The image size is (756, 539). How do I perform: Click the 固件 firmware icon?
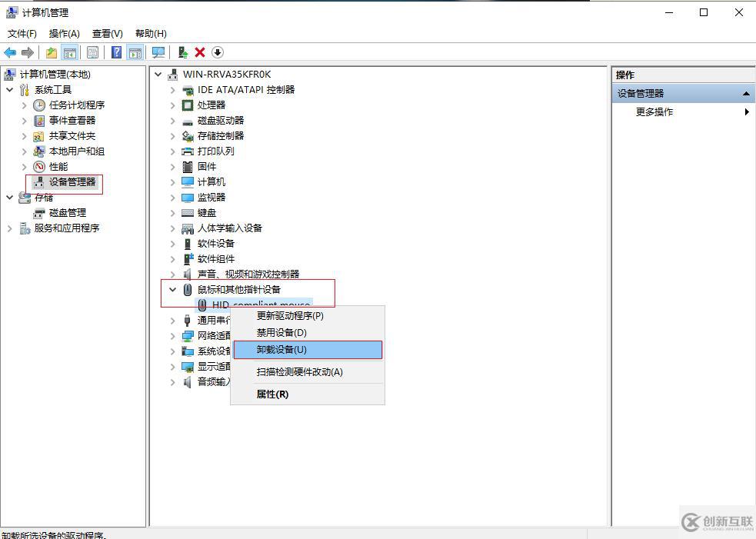pos(187,167)
